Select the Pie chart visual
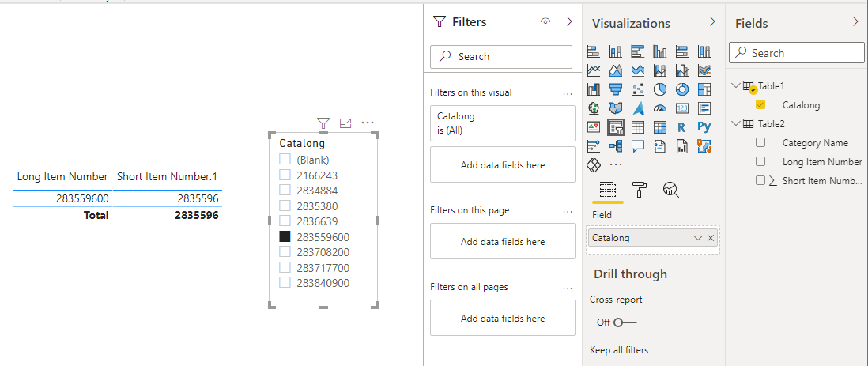868x366 pixels. (660, 89)
